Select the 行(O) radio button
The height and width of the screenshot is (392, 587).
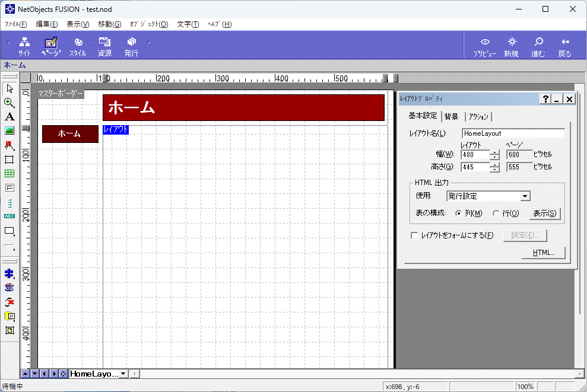(x=496, y=213)
